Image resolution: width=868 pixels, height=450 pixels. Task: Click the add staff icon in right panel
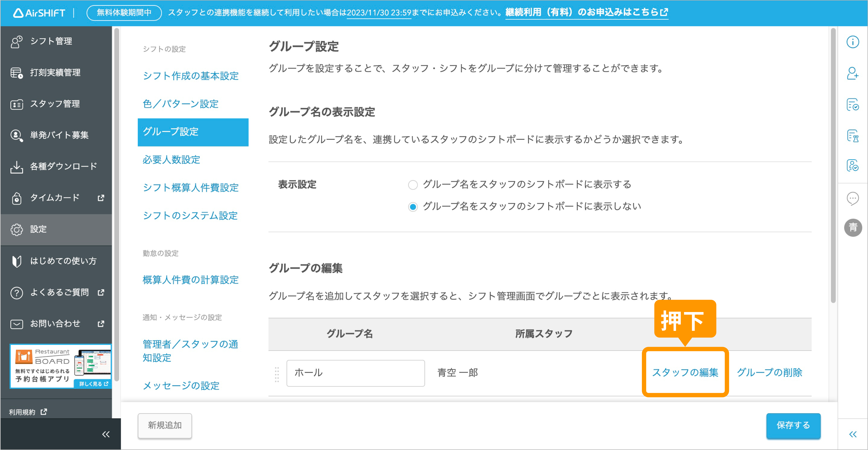point(853,73)
